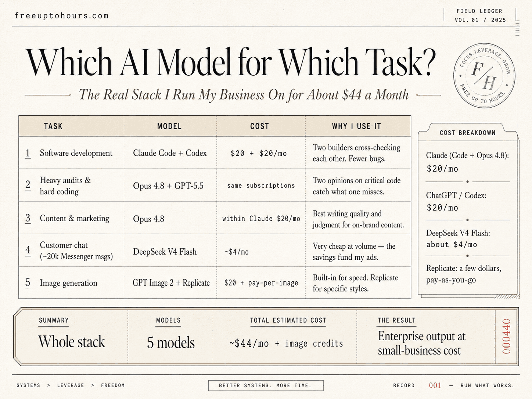This screenshot has width=532, height=399.
Task: Click 'DeepSeek V4 Flash:' in Cost Breakdown
Action: [458, 233]
